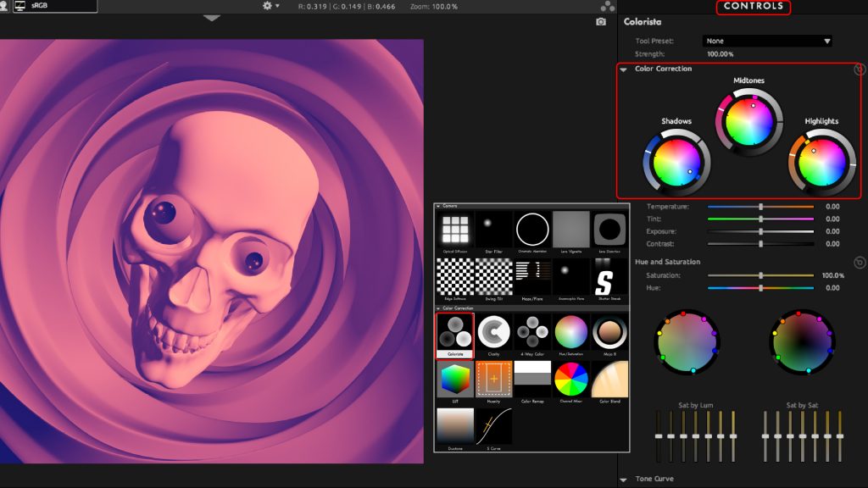Collapse the Camera tools category
This screenshot has height=488, width=868.
[x=438, y=206]
